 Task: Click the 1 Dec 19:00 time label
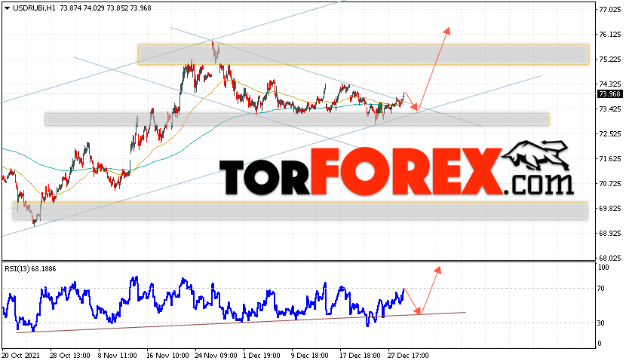262,355
